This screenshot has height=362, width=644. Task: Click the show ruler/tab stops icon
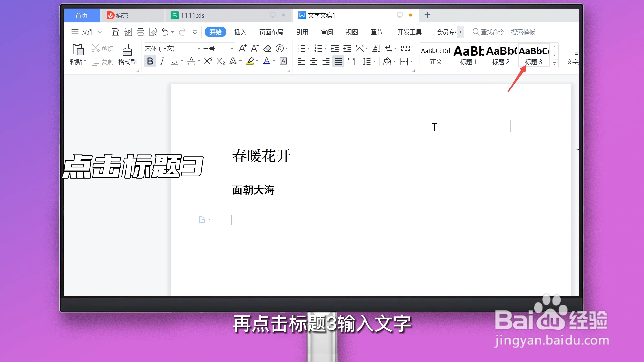(x=406, y=49)
